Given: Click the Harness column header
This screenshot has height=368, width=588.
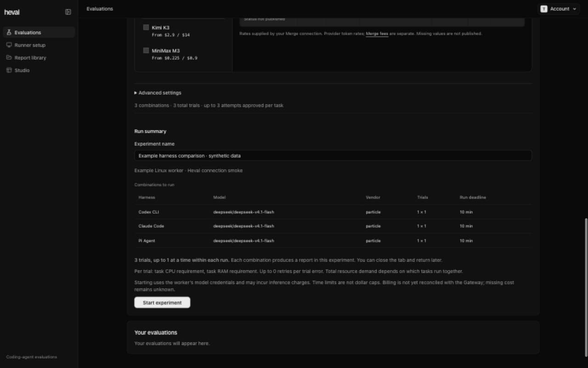Looking at the screenshot, I should (x=147, y=197).
